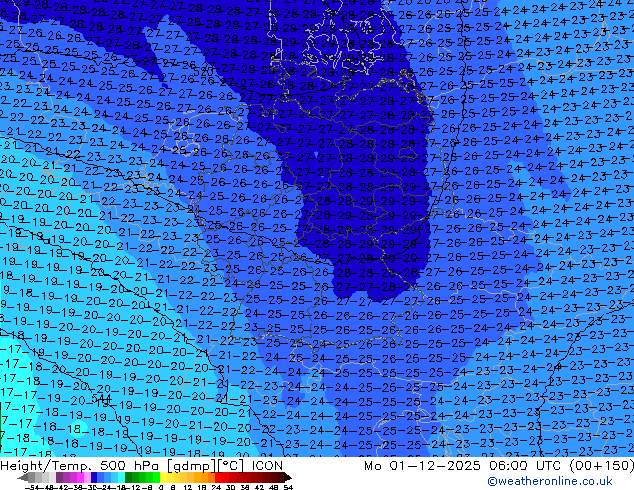Screen dimensions: 634x490
Task: Click the 'Height/Temp. 500 hPa' map title
Action: pyautogui.click(x=80, y=465)
